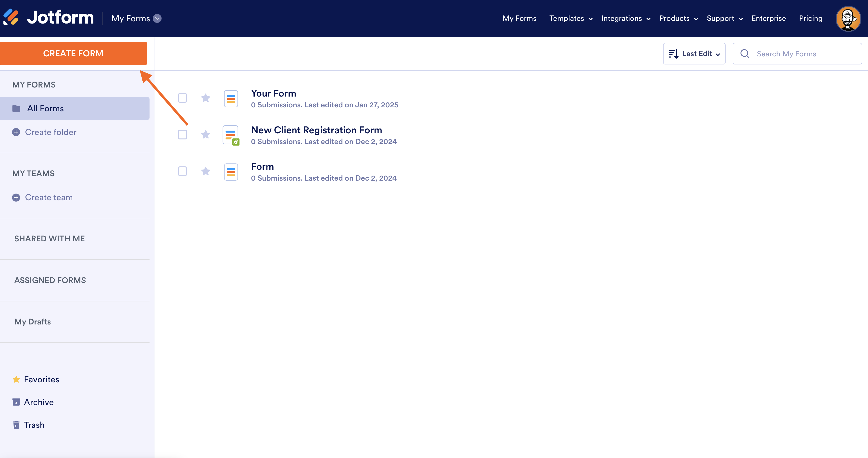Select All Forms in the sidebar
The image size is (868, 458).
pos(45,109)
